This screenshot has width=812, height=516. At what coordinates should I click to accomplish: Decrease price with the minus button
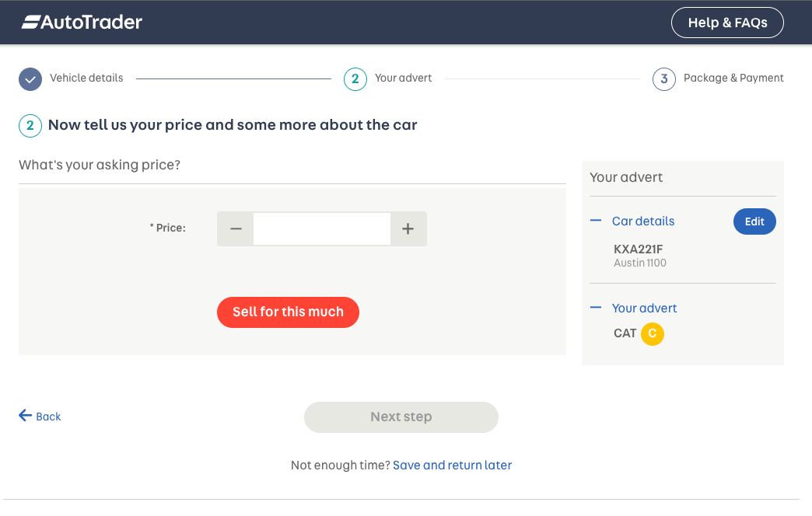click(236, 229)
